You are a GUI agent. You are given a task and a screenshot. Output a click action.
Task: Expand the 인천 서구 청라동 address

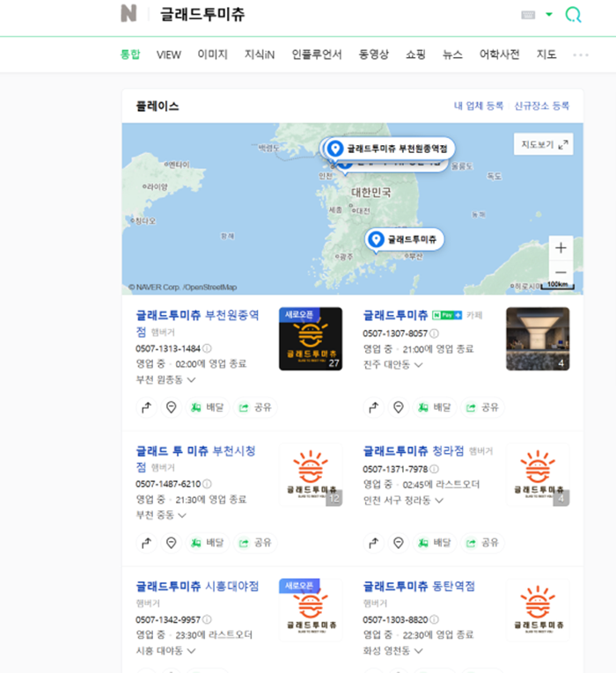coord(403,501)
